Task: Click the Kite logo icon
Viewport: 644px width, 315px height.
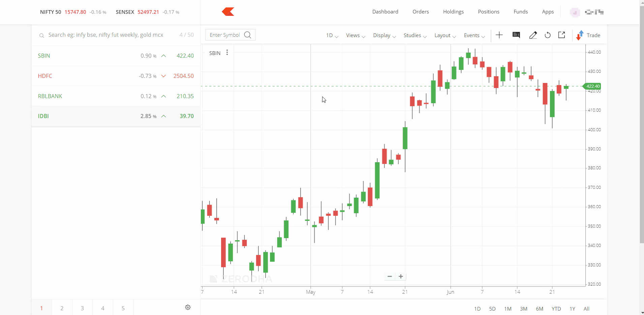Action: tap(228, 12)
